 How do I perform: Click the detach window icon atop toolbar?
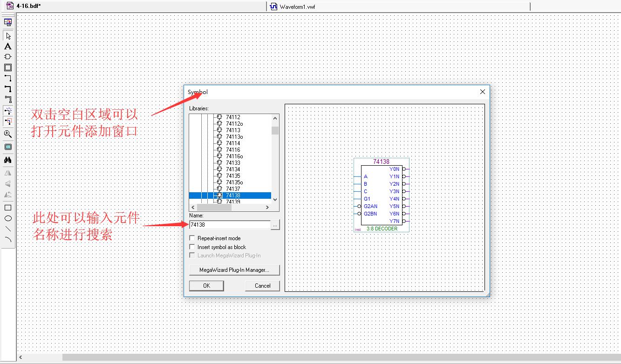click(x=8, y=21)
